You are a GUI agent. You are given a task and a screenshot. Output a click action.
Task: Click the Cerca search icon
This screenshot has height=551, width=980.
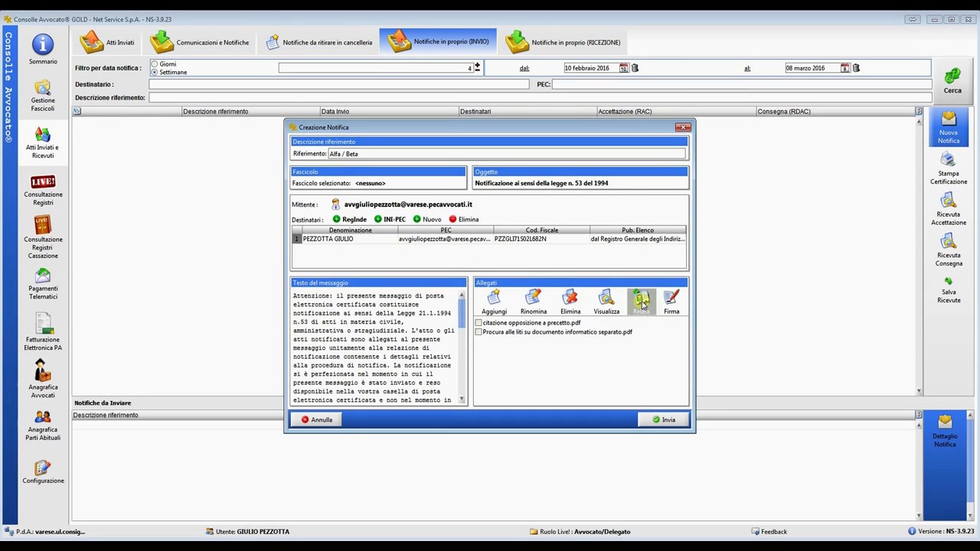click(x=952, y=80)
